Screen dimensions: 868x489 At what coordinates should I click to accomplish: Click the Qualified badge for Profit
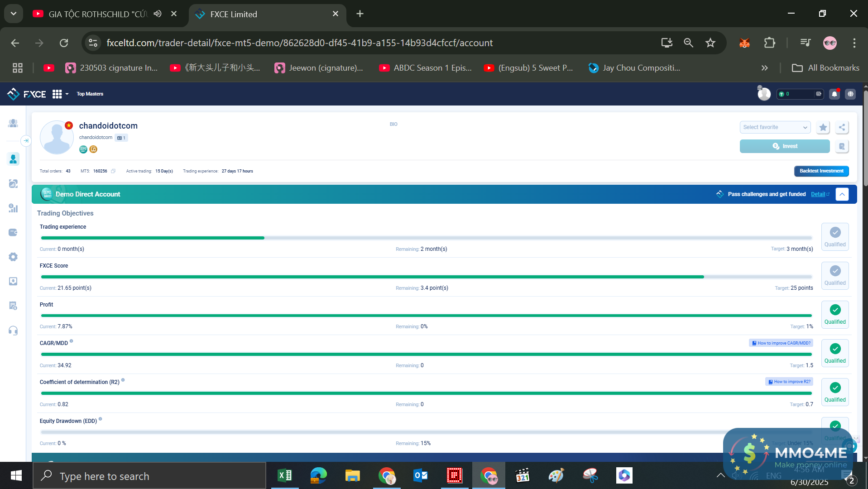pos(835,314)
